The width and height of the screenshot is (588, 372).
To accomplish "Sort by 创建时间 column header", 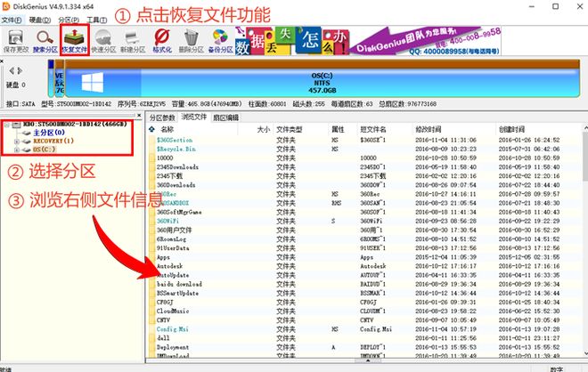I will [x=511, y=129].
